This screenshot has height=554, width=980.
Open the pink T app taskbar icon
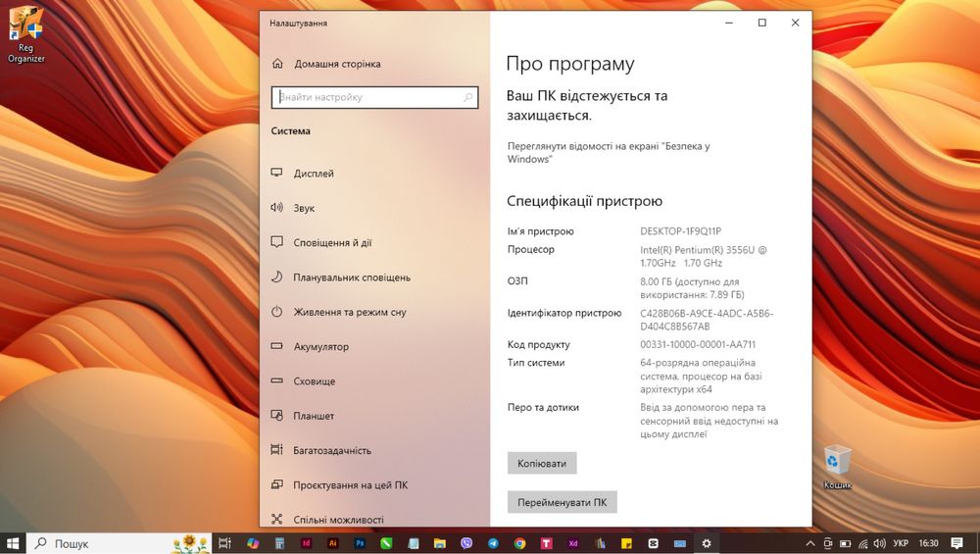click(x=546, y=543)
